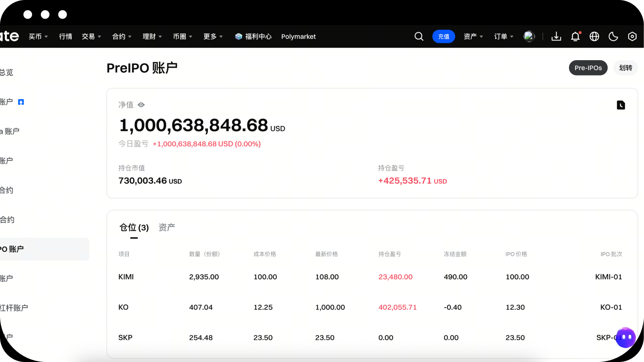Click the download app icon

click(x=556, y=37)
